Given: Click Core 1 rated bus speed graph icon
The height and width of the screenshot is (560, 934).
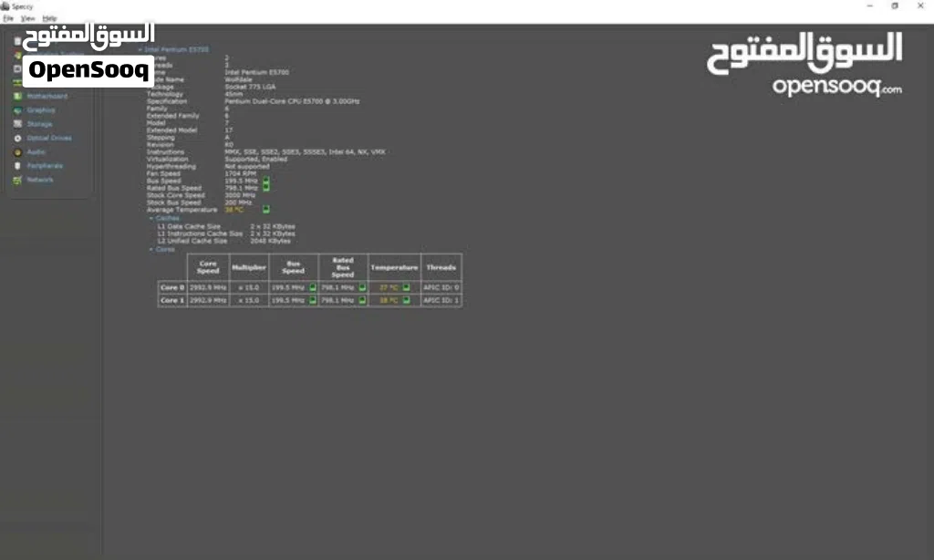Looking at the screenshot, I should [362, 300].
